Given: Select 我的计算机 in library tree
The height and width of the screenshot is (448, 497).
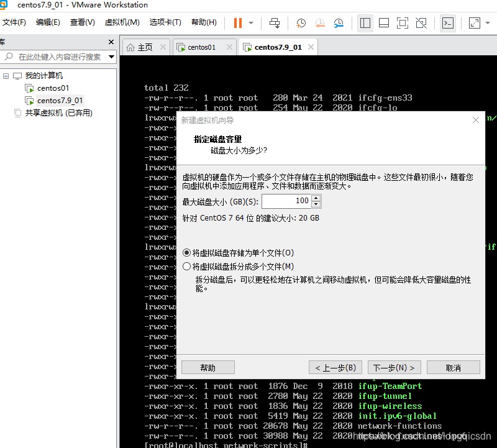Looking at the screenshot, I should pos(44,76).
